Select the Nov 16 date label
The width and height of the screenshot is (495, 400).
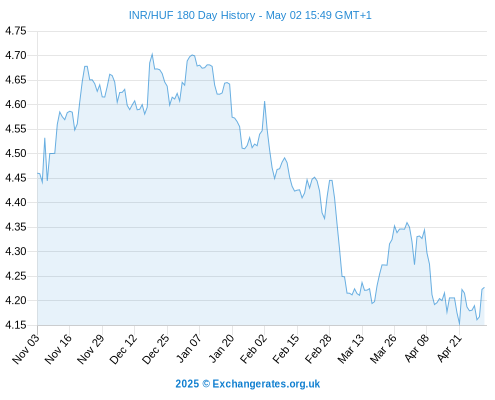tap(58, 349)
